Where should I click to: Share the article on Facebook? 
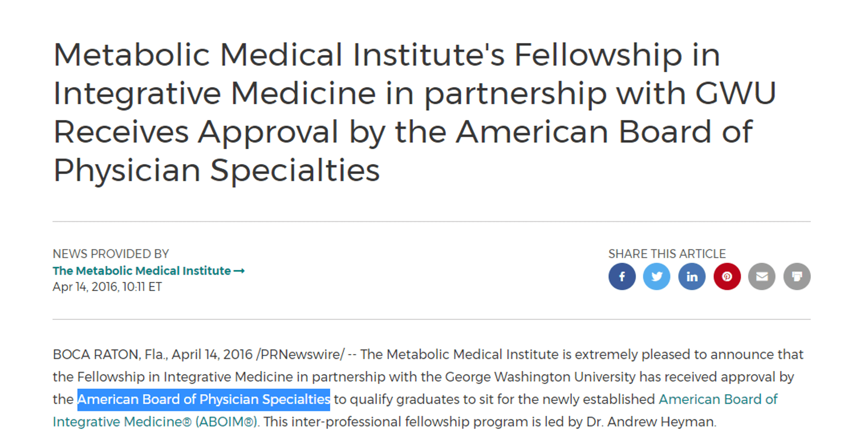622,277
